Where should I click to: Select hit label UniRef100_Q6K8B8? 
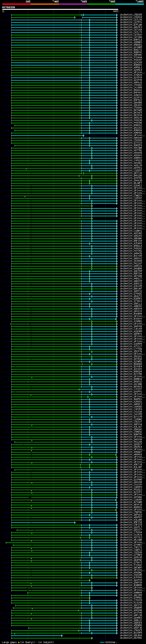click(x=131, y=103)
